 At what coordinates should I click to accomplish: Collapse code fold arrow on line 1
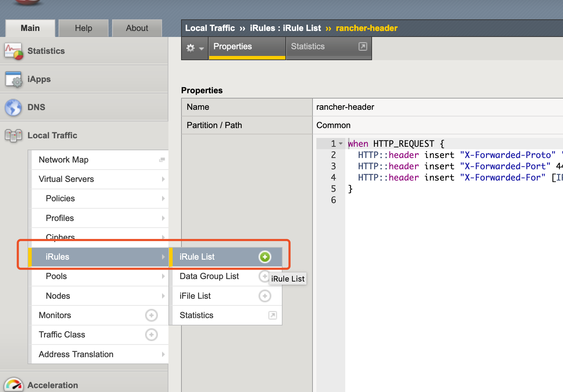[341, 144]
